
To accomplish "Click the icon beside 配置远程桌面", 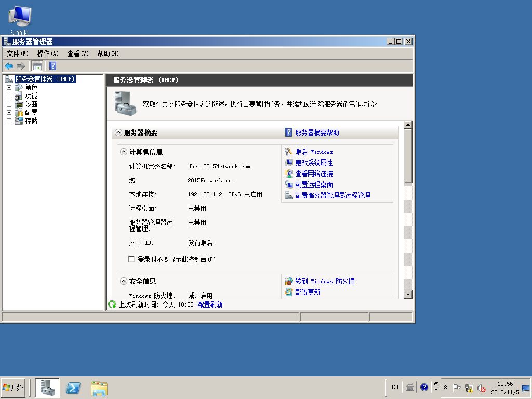I will [289, 184].
